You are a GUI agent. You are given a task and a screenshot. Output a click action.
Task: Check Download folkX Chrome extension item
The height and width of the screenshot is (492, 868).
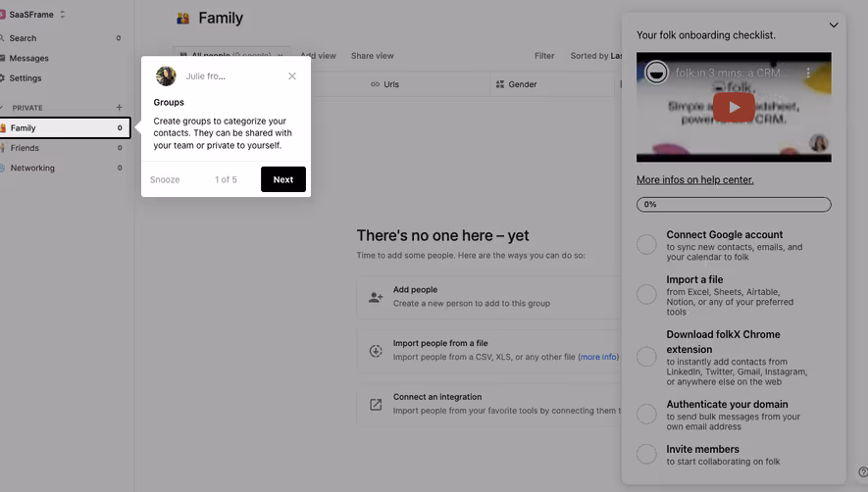(646, 357)
